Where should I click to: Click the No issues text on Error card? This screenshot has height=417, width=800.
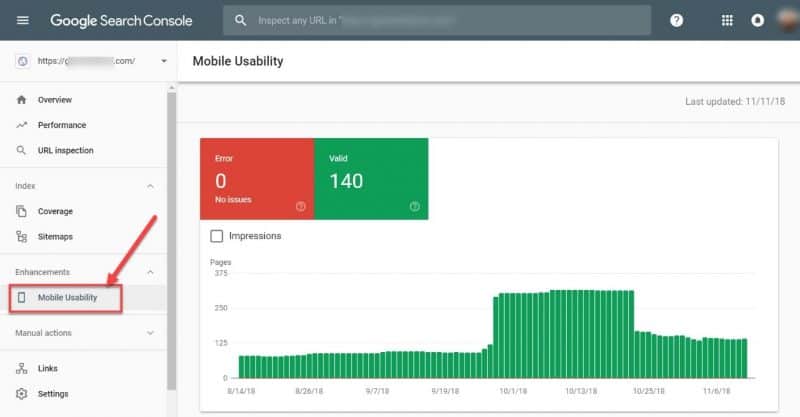[x=233, y=200]
